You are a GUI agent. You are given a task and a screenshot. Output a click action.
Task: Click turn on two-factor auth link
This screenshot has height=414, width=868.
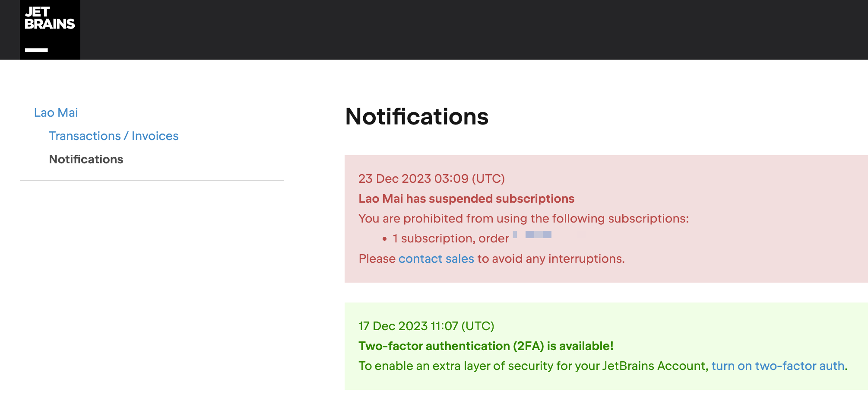pyautogui.click(x=778, y=366)
